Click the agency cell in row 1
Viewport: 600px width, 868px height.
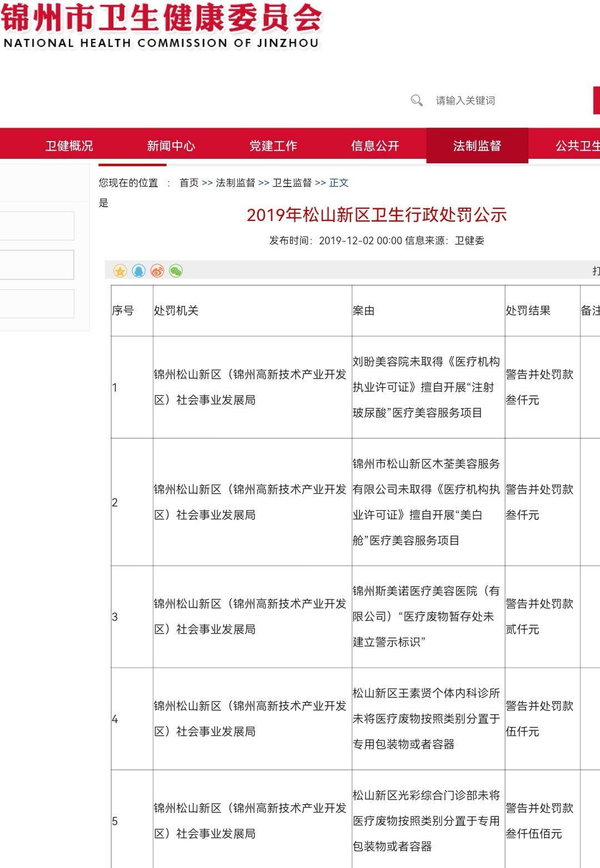pyautogui.click(x=252, y=387)
